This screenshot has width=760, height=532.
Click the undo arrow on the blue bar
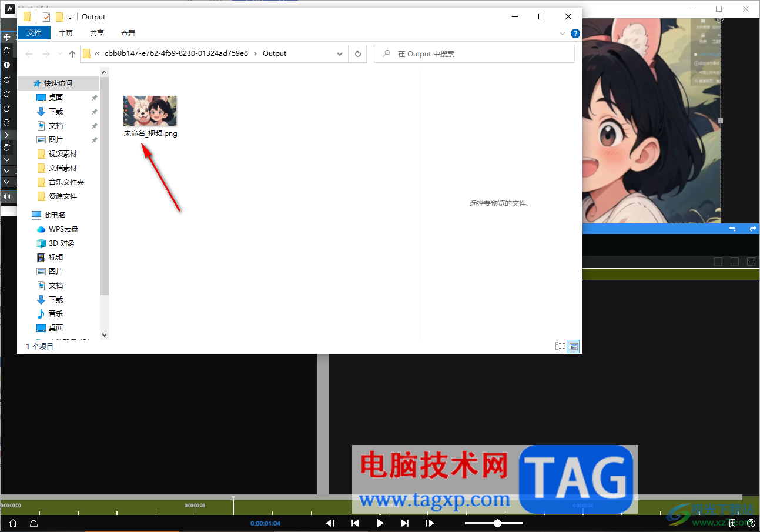coord(732,229)
